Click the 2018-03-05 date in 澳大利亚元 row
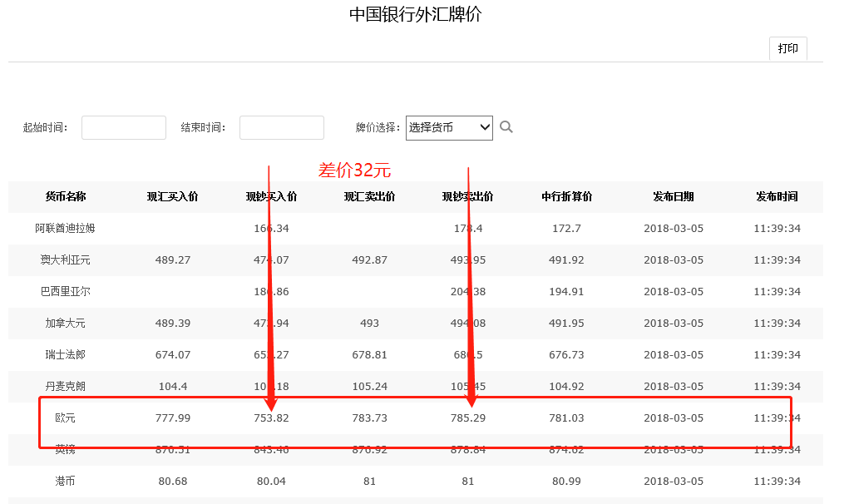The height and width of the screenshot is (504, 844). (x=674, y=260)
